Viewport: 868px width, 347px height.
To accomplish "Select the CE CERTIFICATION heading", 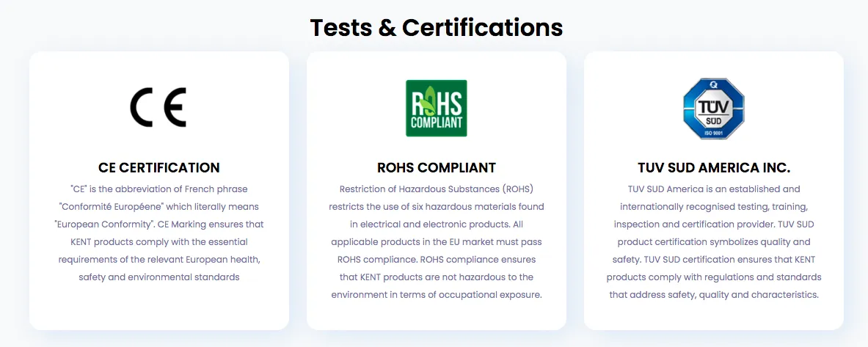I will click(159, 167).
